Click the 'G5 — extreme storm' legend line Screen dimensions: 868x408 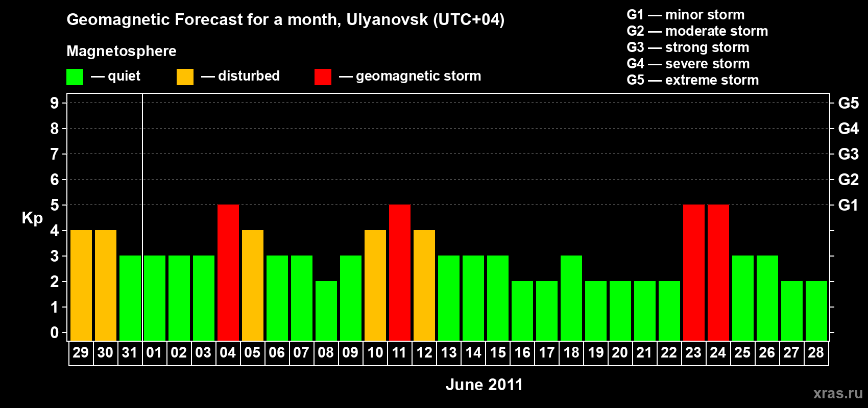click(693, 80)
